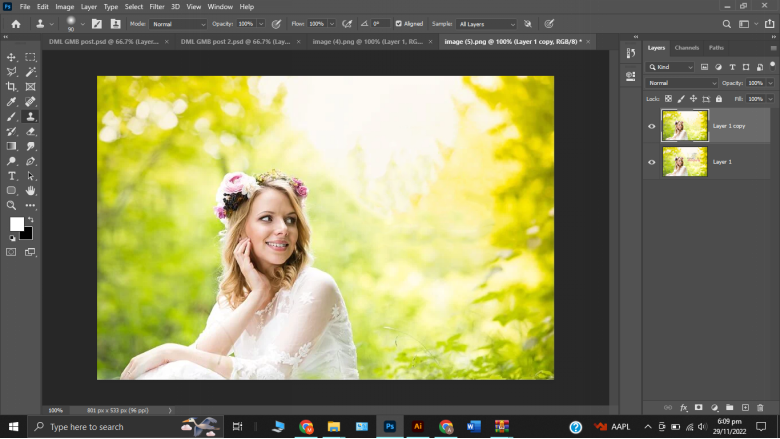780x439 pixels.
Task: Switch to DML GMB post 2.psd tab
Action: click(235, 42)
